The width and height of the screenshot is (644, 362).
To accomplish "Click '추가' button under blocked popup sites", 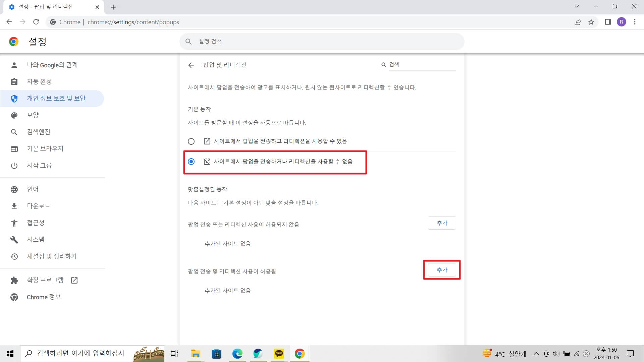I will 442,223.
